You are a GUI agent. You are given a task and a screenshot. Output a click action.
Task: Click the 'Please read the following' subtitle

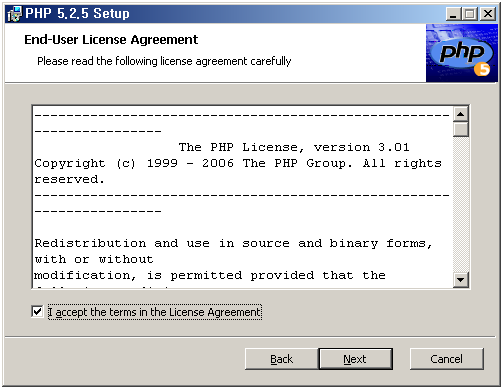tap(164, 61)
